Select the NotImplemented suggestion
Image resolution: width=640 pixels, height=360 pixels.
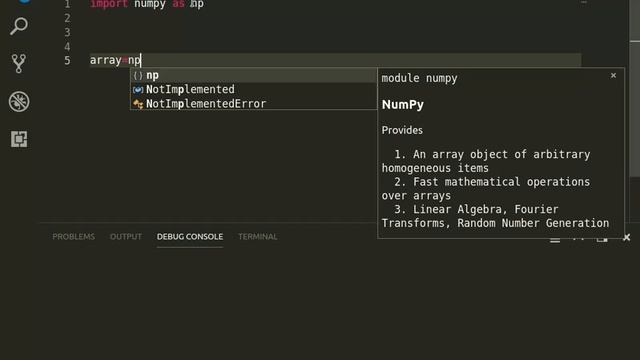pyautogui.click(x=253, y=89)
